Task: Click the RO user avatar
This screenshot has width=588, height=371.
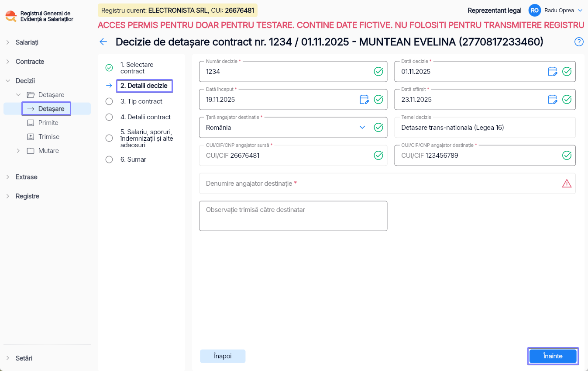Action: (x=535, y=10)
